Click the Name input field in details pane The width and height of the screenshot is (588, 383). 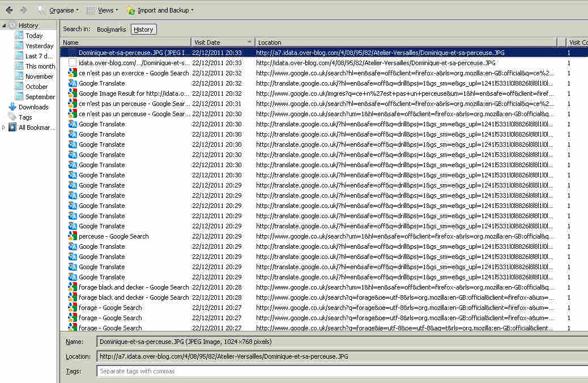tap(342, 342)
